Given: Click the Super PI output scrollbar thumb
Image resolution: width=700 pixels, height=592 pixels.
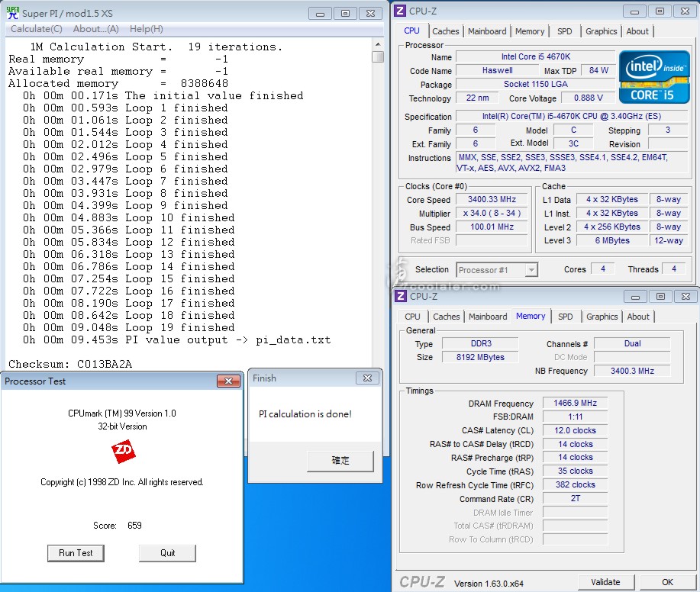Looking at the screenshot, I should point(378,56).
